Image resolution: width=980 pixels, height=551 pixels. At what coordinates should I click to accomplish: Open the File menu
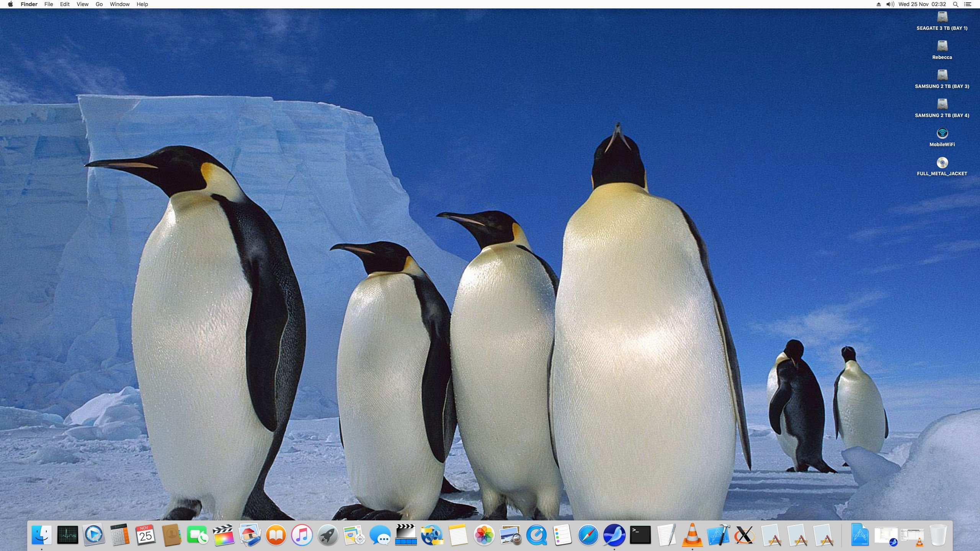[49, 4]
